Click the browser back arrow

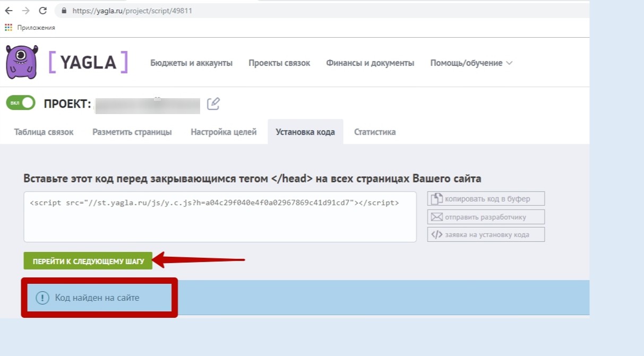point(8,11)
